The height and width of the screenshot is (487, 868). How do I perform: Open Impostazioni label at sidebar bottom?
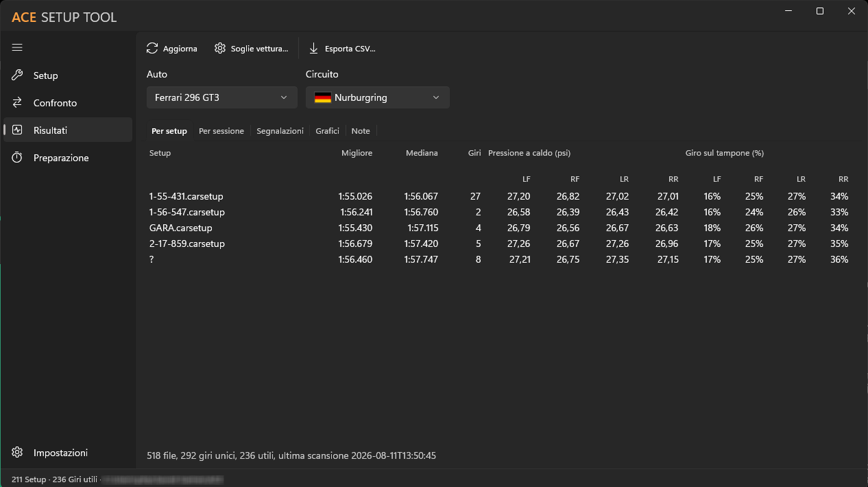point(61,453)
